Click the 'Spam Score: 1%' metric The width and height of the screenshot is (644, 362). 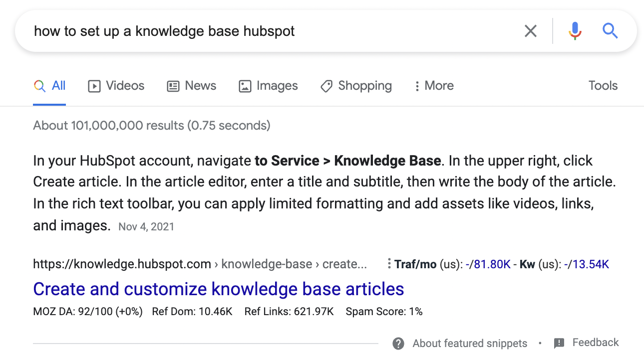pos(384,312)
